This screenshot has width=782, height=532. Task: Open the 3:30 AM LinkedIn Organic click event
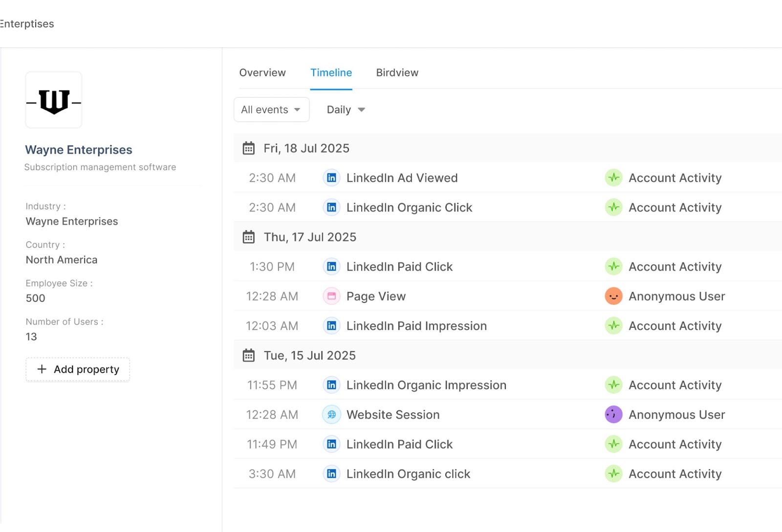click(x=408, y=474)
